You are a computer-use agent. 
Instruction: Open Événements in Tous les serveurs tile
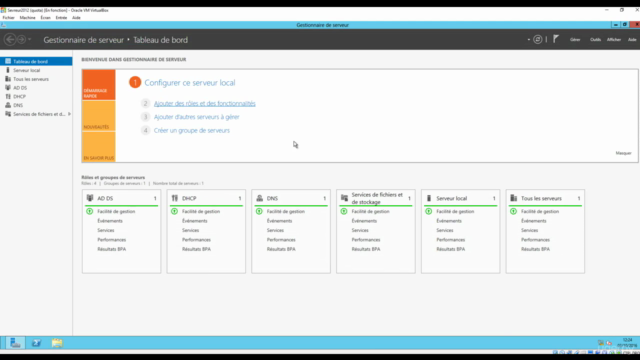pos(533,221)
